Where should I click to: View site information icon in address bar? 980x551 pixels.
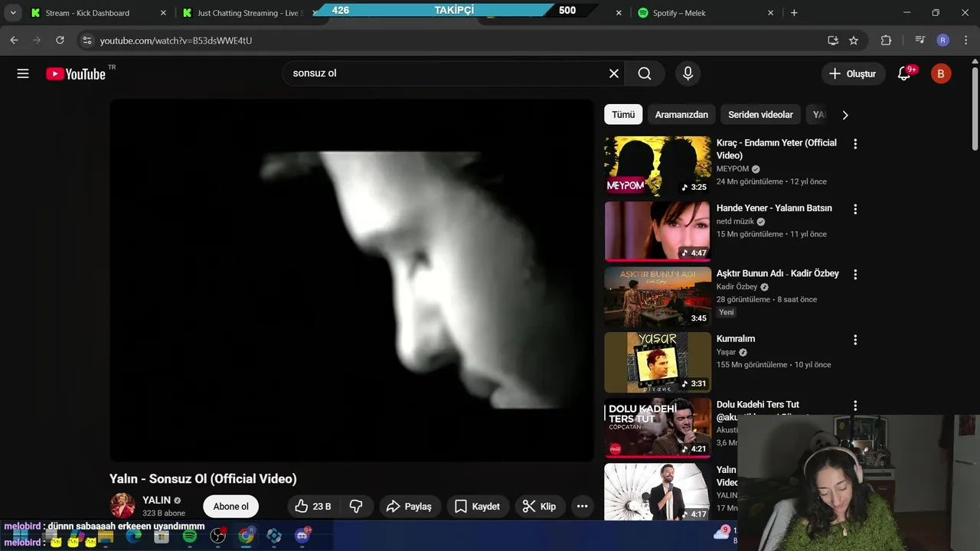click(x=87, y=40)
